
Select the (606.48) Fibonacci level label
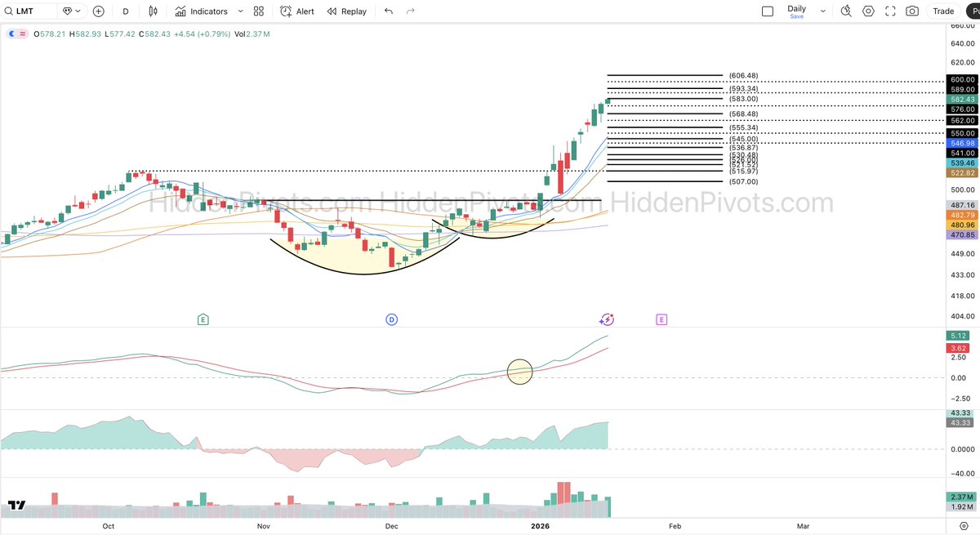click(x=743, y=75)
